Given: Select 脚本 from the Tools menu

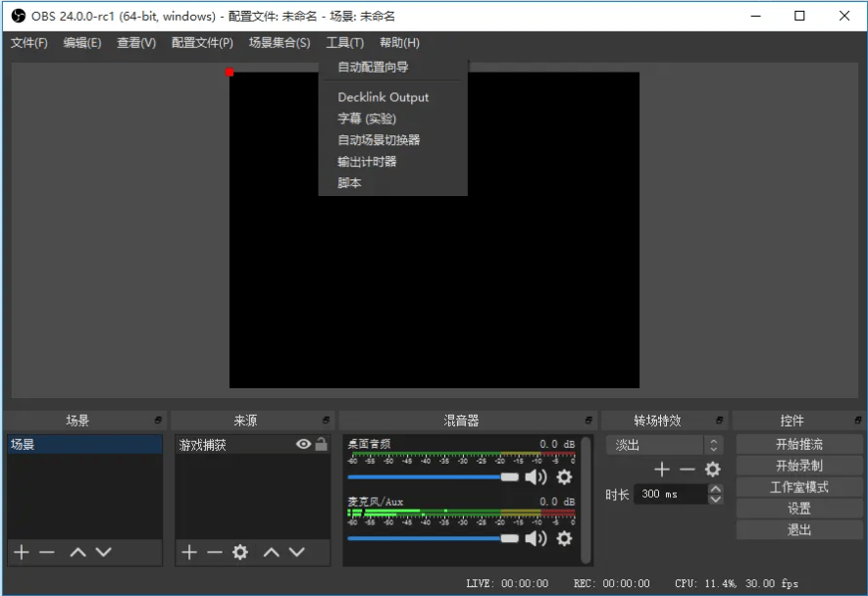Looking at the screenshot, I should pos(348,182).
